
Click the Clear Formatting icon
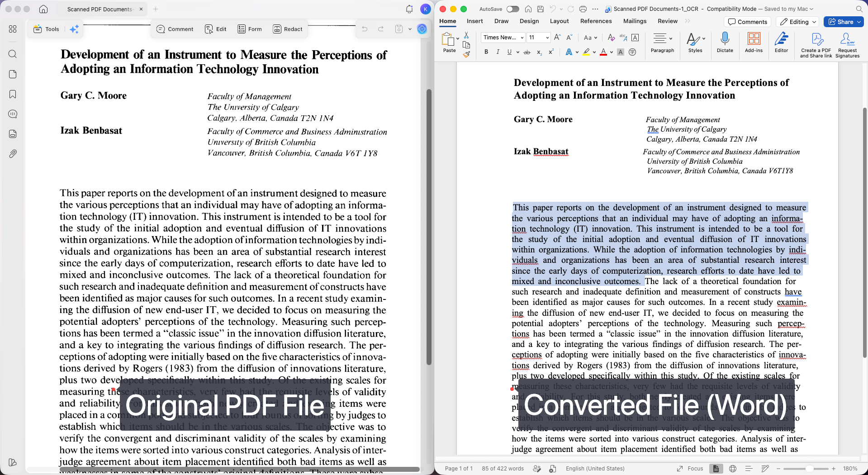pyautogui.click(x=611, y=38)
